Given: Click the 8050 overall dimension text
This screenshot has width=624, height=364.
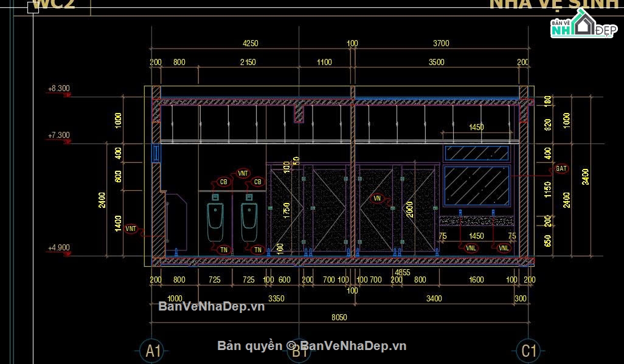Looking at the screenshot, I should [339, 317].
